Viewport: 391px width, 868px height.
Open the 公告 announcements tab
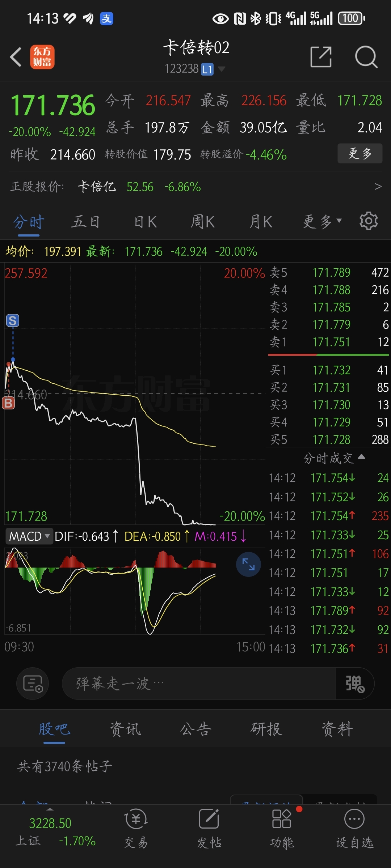tap(196, 729)
